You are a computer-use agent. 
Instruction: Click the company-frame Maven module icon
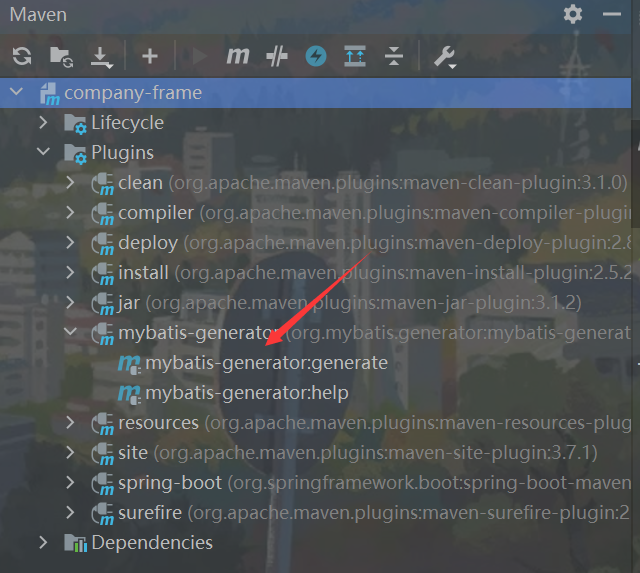tap(50, 94)
